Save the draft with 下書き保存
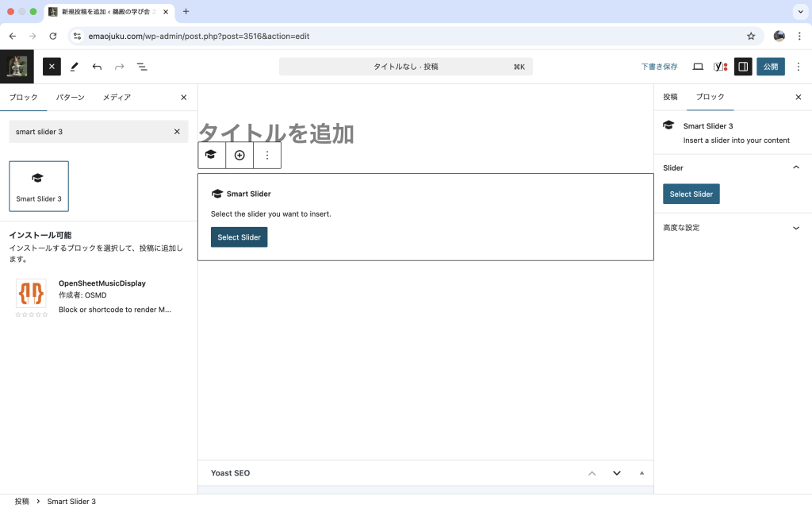The image size is (812, 508). (x=659, y=67)
